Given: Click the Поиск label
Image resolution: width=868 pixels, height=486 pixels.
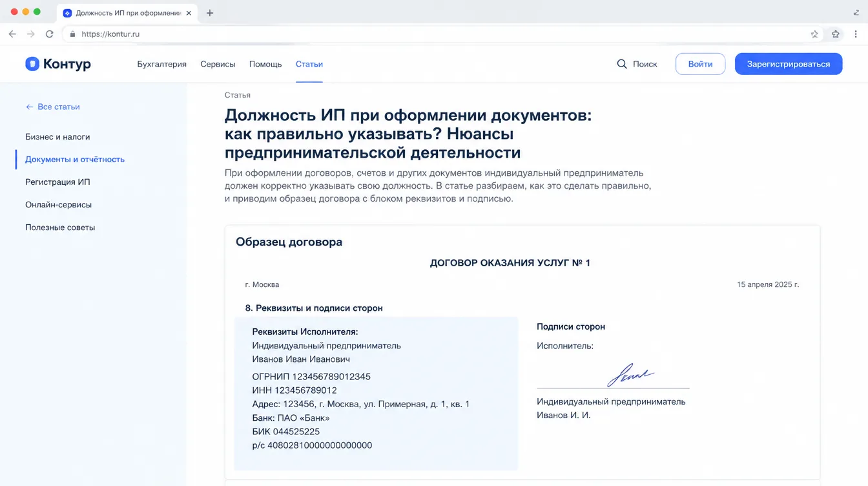Looking at the screenshot, I should [645, 64].
